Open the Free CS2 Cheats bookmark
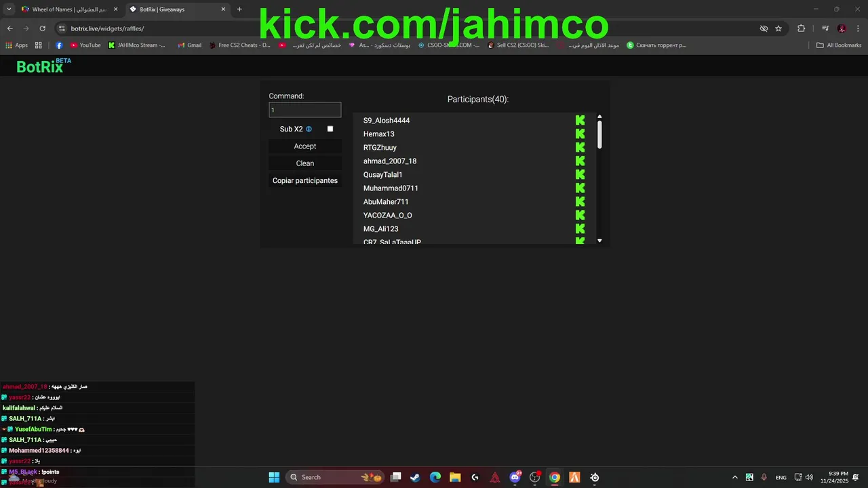Image resolution: width=868 pixels, height=488 pixels. (239, 45)
